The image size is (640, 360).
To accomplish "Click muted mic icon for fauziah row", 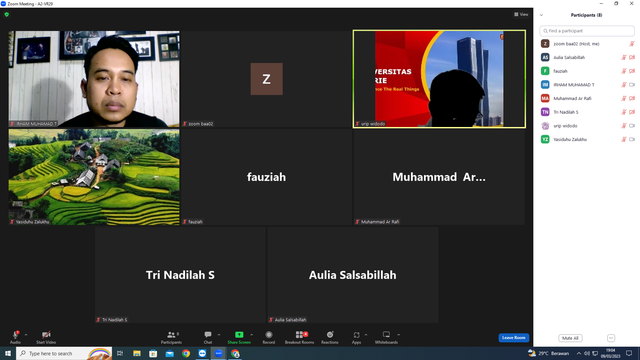I will tap(624, 71).
